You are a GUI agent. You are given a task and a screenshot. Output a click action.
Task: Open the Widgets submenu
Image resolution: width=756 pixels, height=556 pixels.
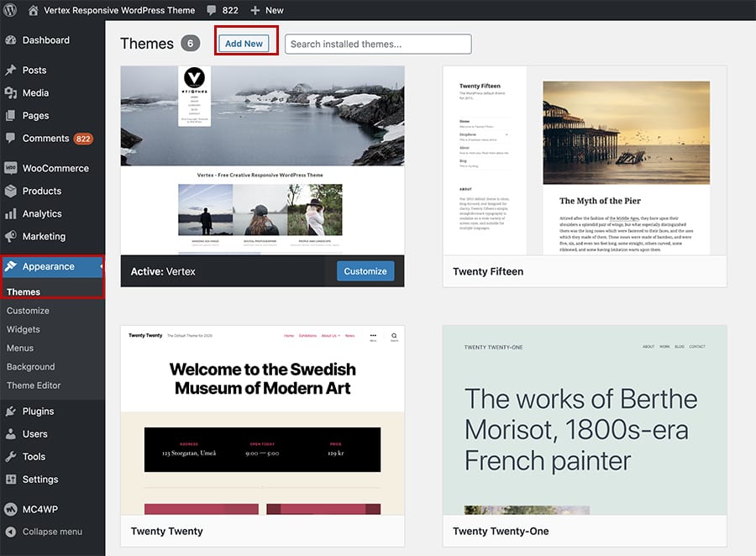click(24, 329)
